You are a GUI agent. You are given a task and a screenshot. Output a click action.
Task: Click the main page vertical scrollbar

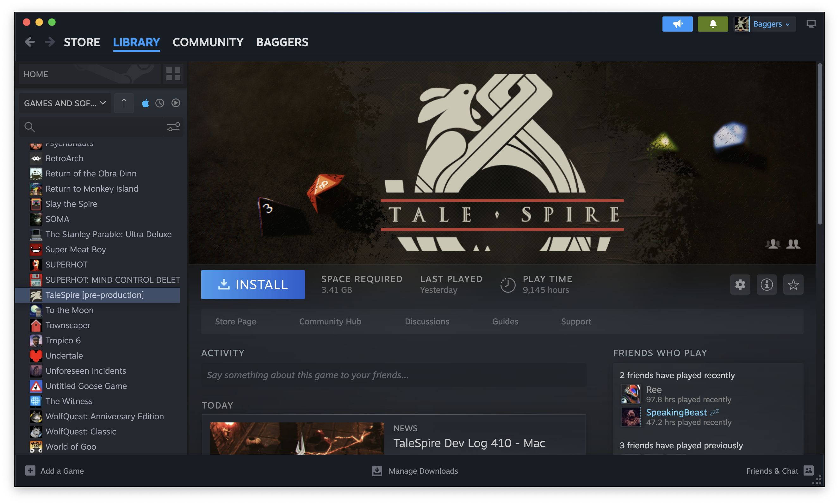tap(820, 144)
